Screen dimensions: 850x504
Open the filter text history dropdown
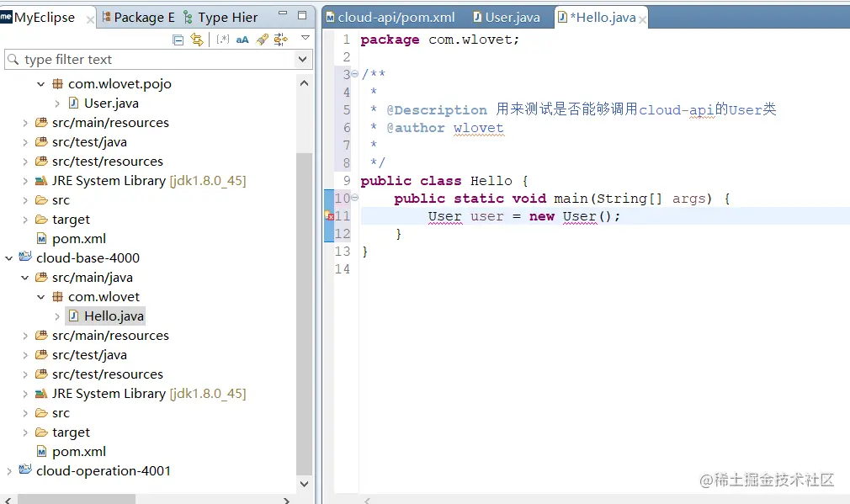(302, 59)
